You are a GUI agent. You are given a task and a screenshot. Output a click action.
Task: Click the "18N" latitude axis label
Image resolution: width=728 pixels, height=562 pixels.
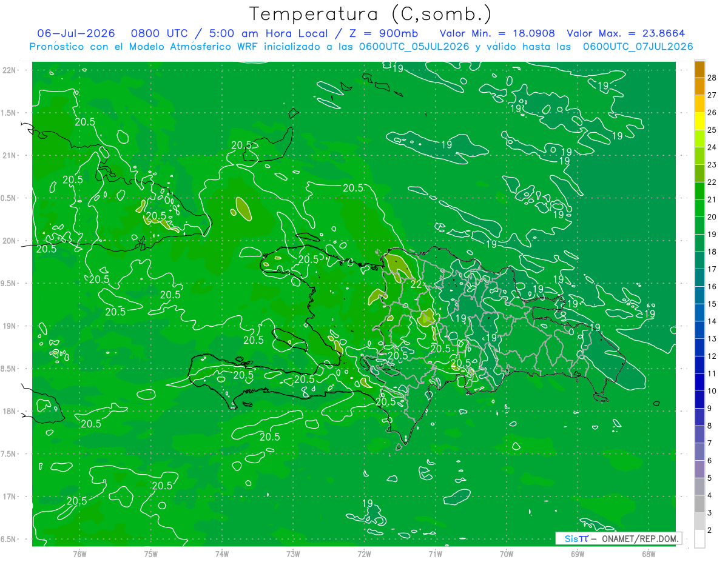pyautogui.click(x=9, y=411)
